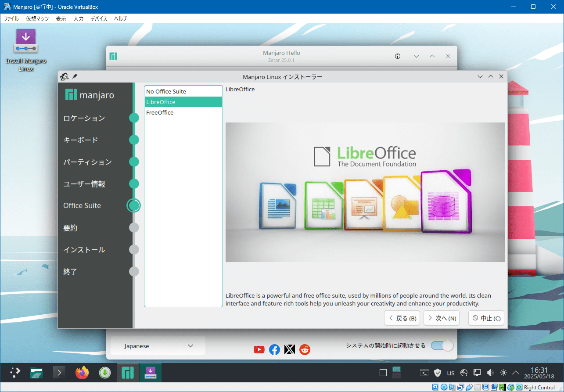The image size is (564, 392).
Task: Open the X (Twitter) icon in Manjaro Hello
Action: [x=289, y=349]
